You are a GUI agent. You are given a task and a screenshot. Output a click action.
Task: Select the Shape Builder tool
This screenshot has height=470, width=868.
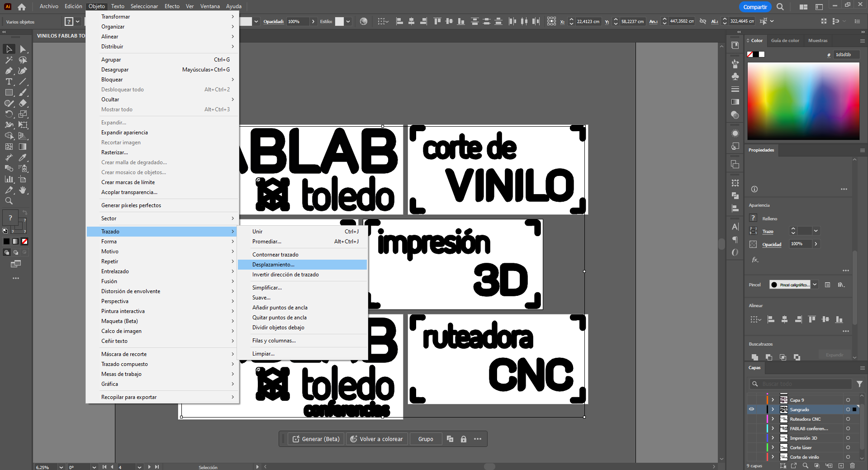pyautogui.click(x=9, y=136)
